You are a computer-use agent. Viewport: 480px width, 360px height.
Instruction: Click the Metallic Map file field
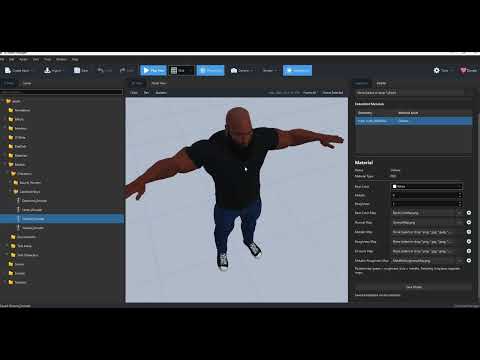click(x=424, y=232)
